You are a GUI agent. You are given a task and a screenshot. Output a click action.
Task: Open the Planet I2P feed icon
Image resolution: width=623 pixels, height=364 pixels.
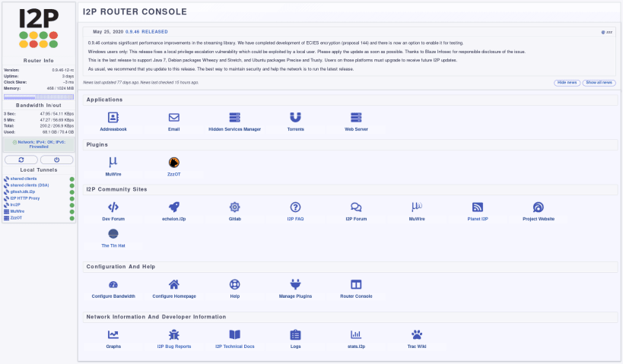[x=478, y=207]
